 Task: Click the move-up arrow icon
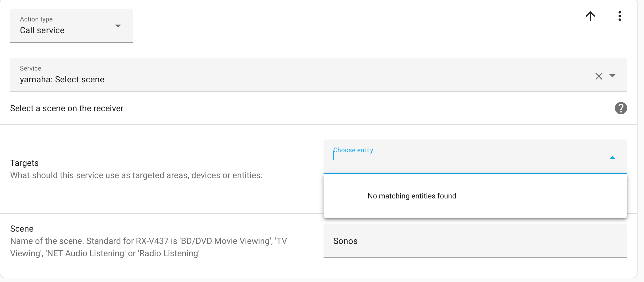pyautogui.click(x=590, y=16)
